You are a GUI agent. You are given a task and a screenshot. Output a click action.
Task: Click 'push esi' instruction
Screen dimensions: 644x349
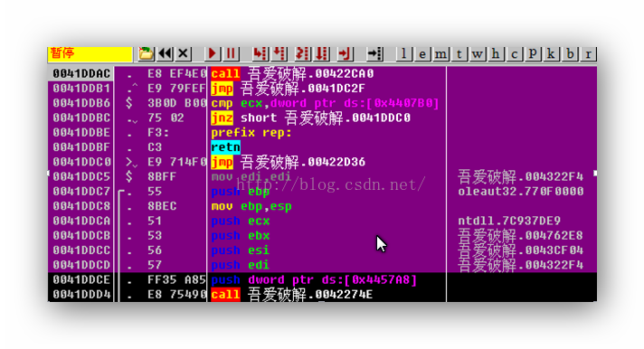click(241, 250)
